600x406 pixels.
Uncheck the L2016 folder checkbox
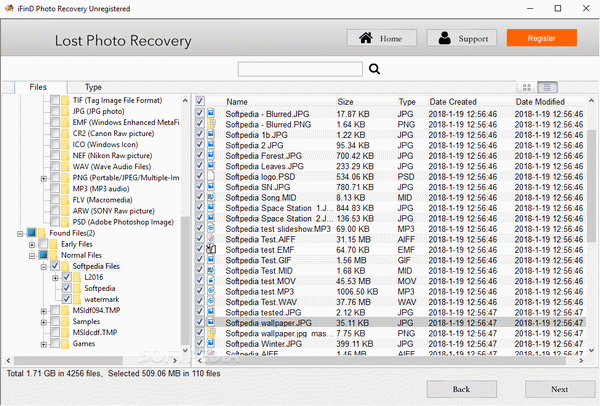[x=67, y=277]
